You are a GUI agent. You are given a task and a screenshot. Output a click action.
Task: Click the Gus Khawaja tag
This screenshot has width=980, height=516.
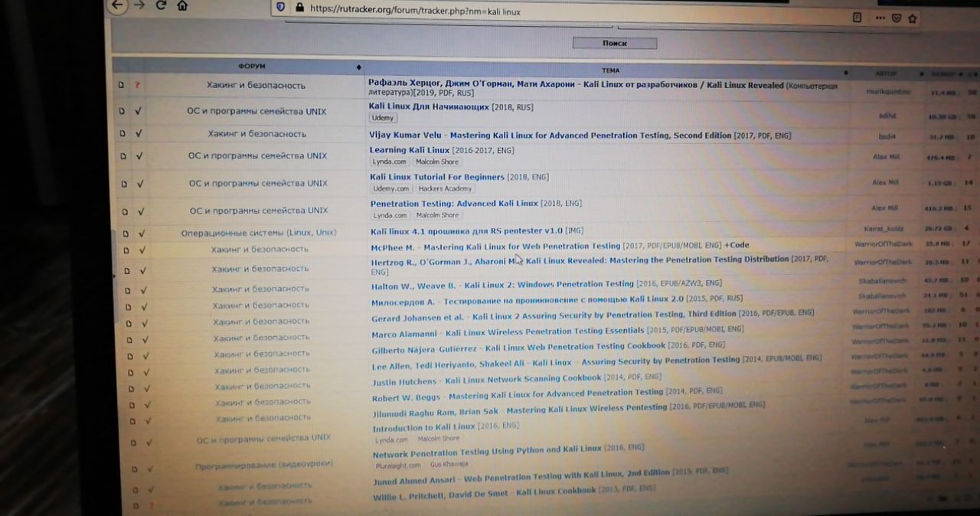(x=448, y=464)
